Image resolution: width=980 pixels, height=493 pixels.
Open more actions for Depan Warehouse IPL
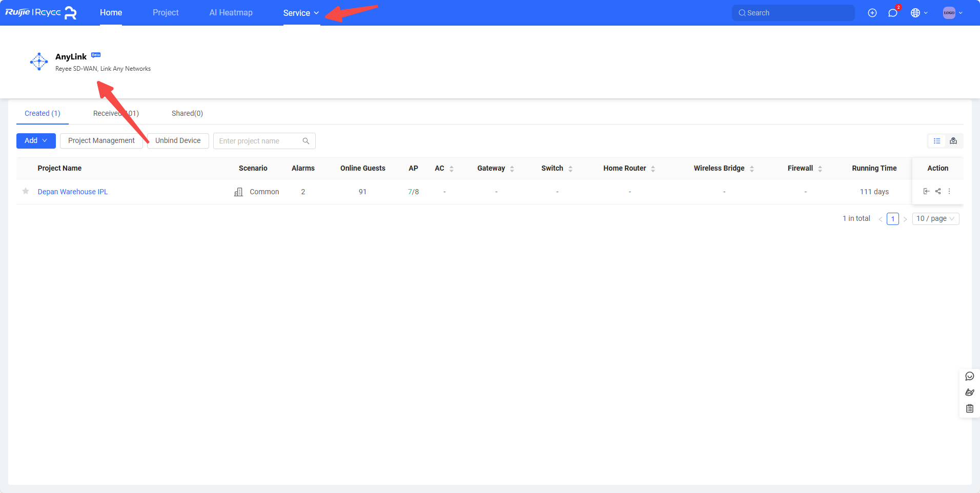coord(949,191)
